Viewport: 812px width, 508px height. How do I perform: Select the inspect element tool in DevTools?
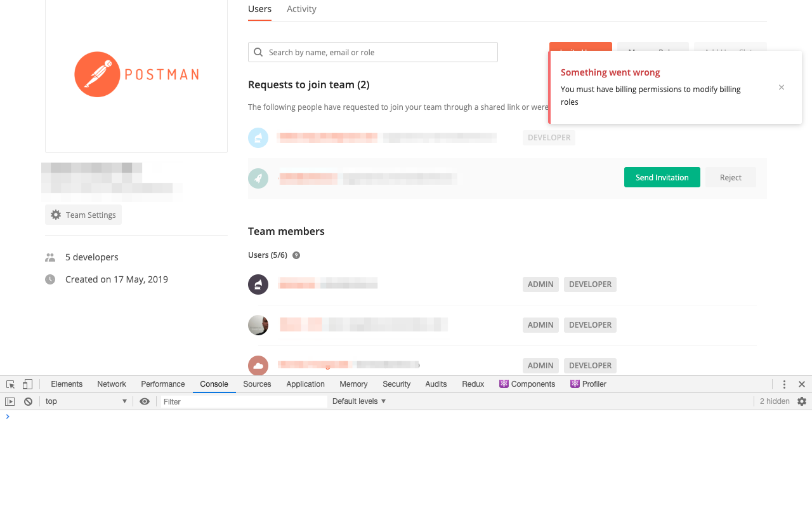pyautogui.click(x=10, y=384)
